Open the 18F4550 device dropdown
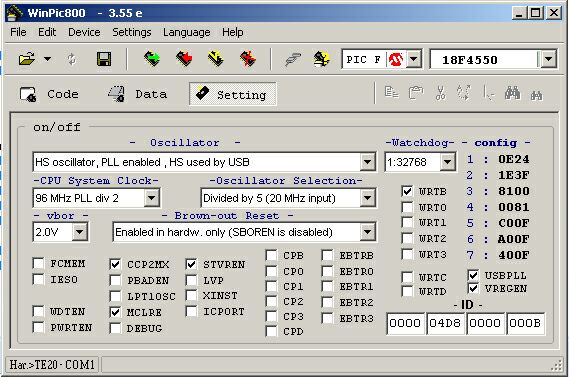Image resolution: width=569 pixels, height=377 pixels. (548, 59)
